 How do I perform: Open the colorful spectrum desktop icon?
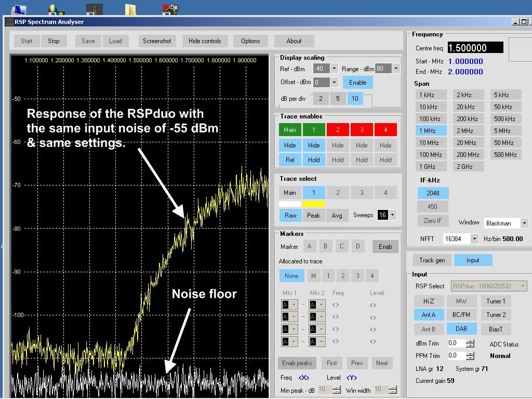coord(56,9)
